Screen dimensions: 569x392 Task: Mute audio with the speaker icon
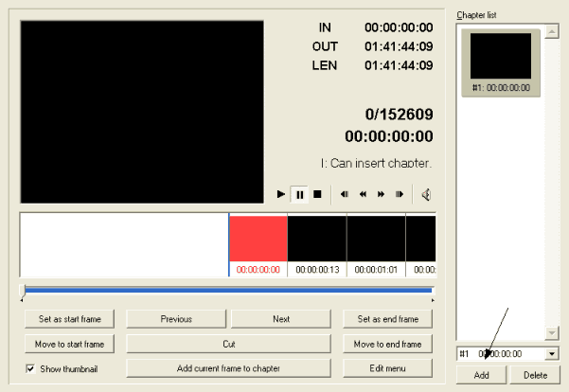[x=426, y=194]
